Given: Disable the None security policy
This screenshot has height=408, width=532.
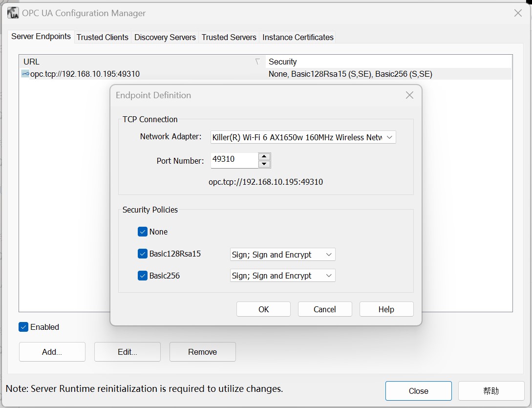Looking at the screenshot, I should (143, 232).
